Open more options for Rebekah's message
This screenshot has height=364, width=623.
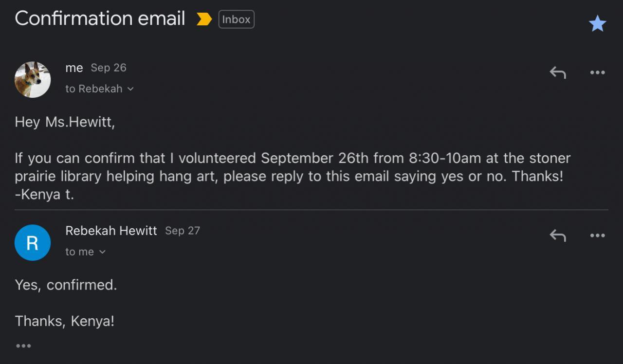click(x=597, y=236)
